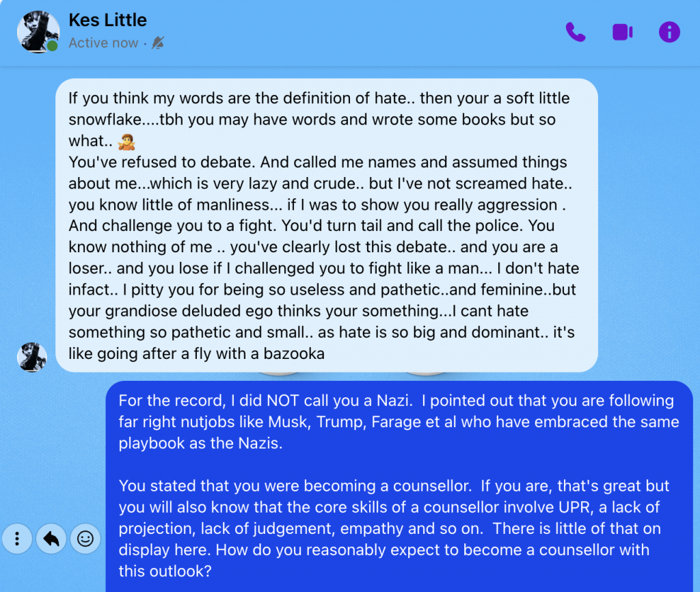
Task: Click the Active now status text
Action: [103, 43]
